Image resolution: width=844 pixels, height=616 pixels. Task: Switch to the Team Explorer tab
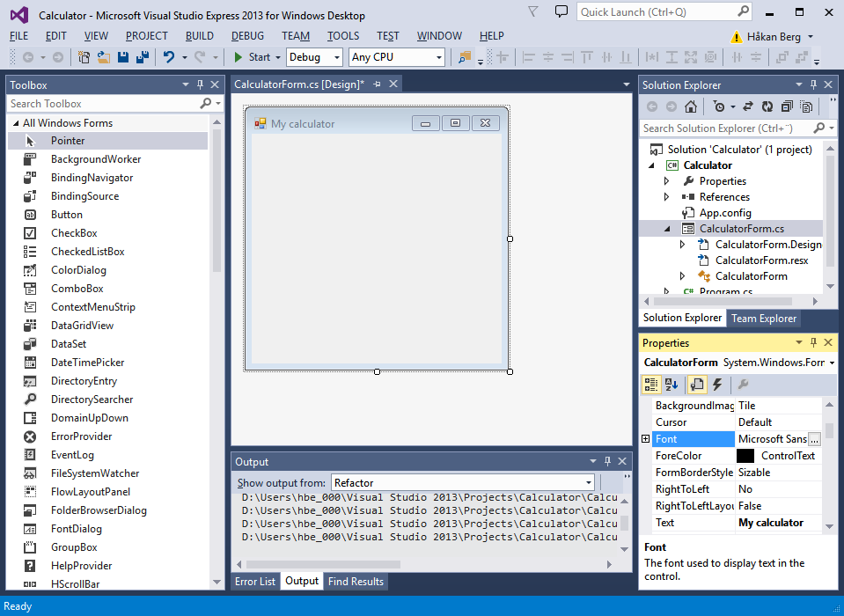[763, 319]
